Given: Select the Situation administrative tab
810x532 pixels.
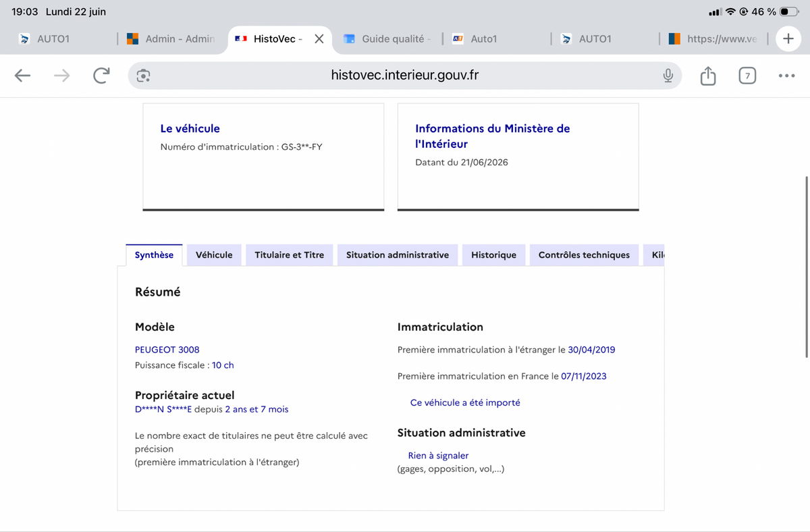Looking at the screenshot, I should point(398,255).
